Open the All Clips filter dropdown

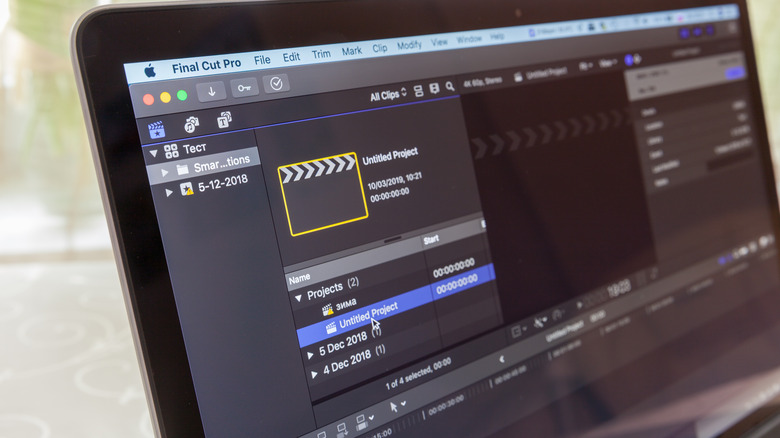point(388,95)
